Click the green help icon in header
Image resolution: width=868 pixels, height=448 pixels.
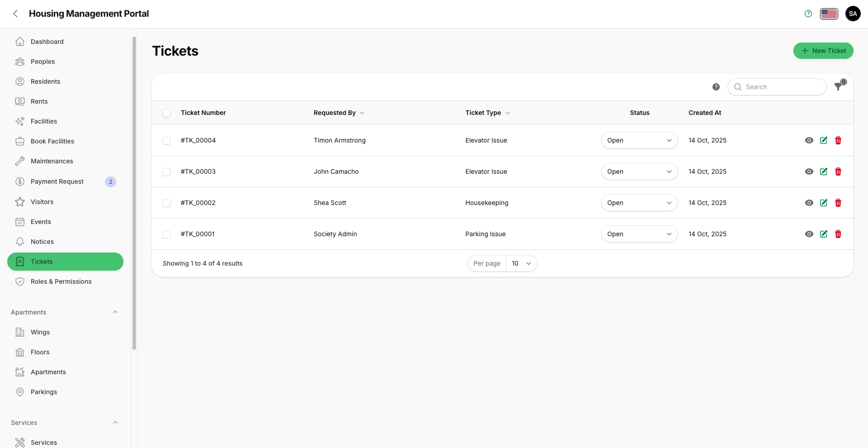click(808, 14)
